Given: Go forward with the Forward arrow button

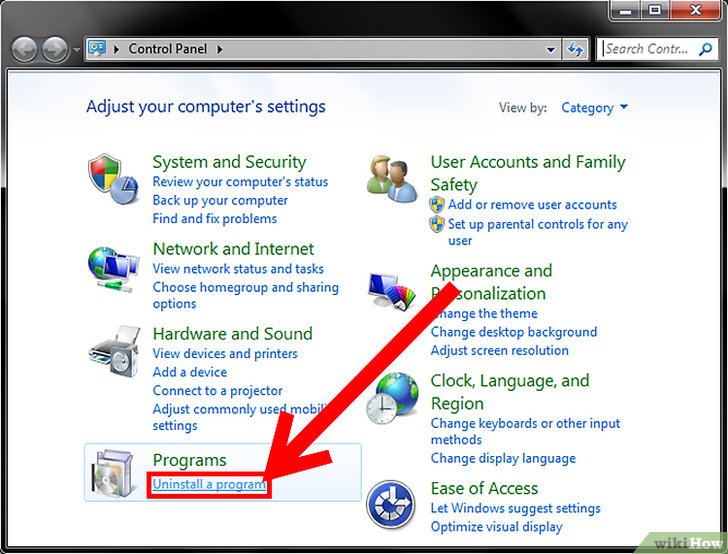Looking at the screenshot, I should pos(55,49).
